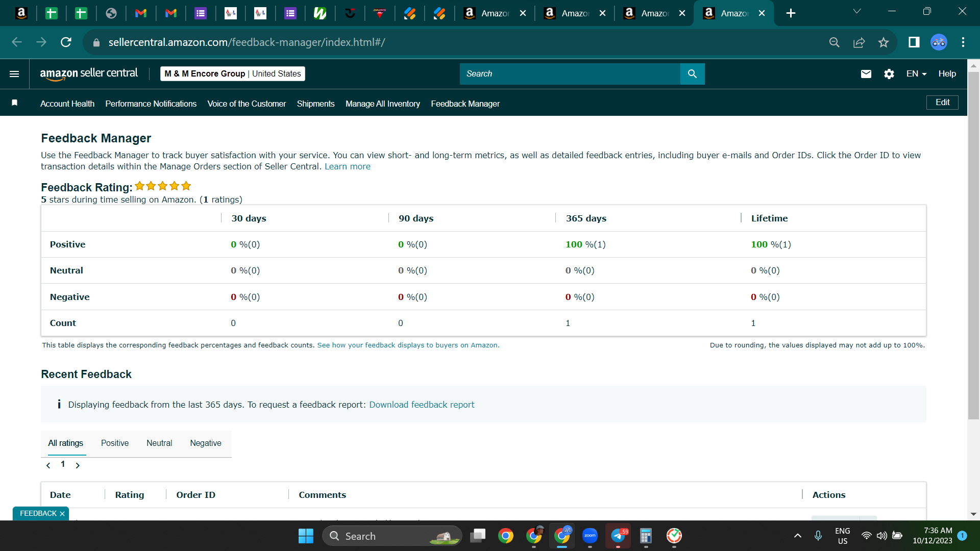Screen dimensions: 980x551
Task: Close the FEEDBACK floating widget
Action: click(x=62, y=514)
